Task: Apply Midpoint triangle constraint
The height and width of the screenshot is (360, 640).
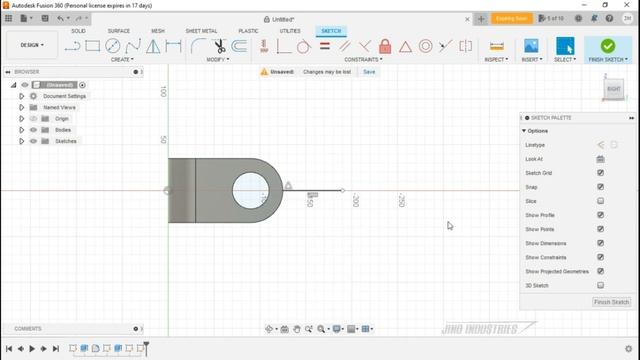Action: (405, 47)
